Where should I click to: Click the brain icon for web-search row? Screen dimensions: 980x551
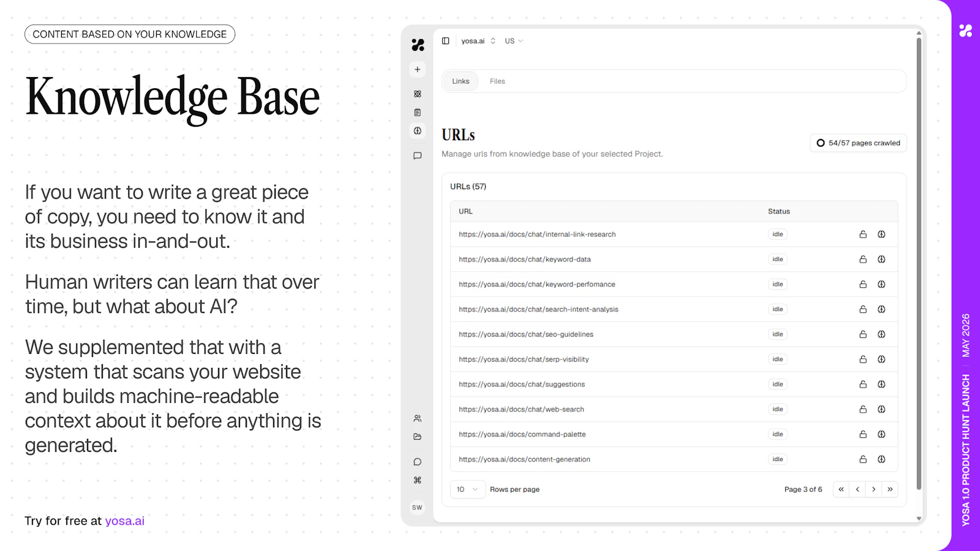tap(881, 410)
